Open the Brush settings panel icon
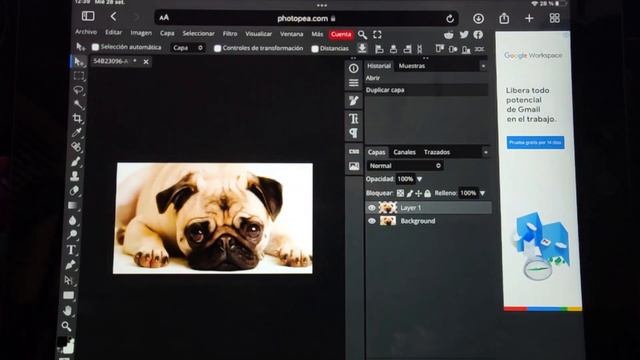 [x=353, y=101]
